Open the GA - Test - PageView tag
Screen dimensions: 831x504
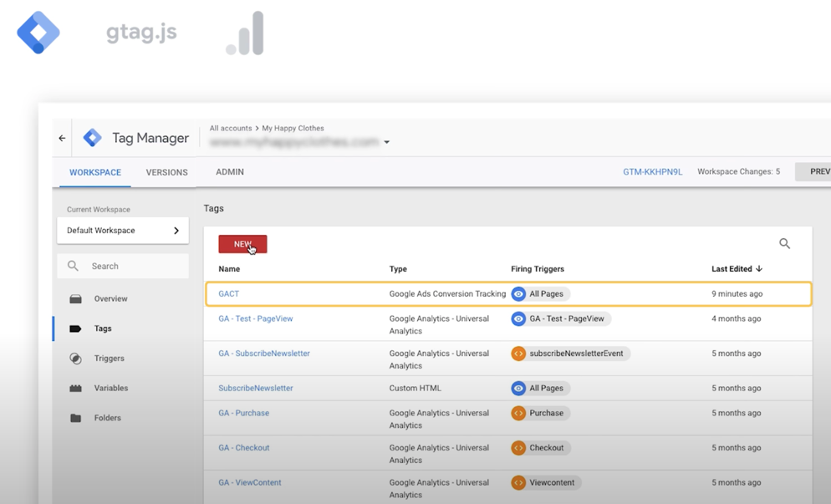click(256, 318)
